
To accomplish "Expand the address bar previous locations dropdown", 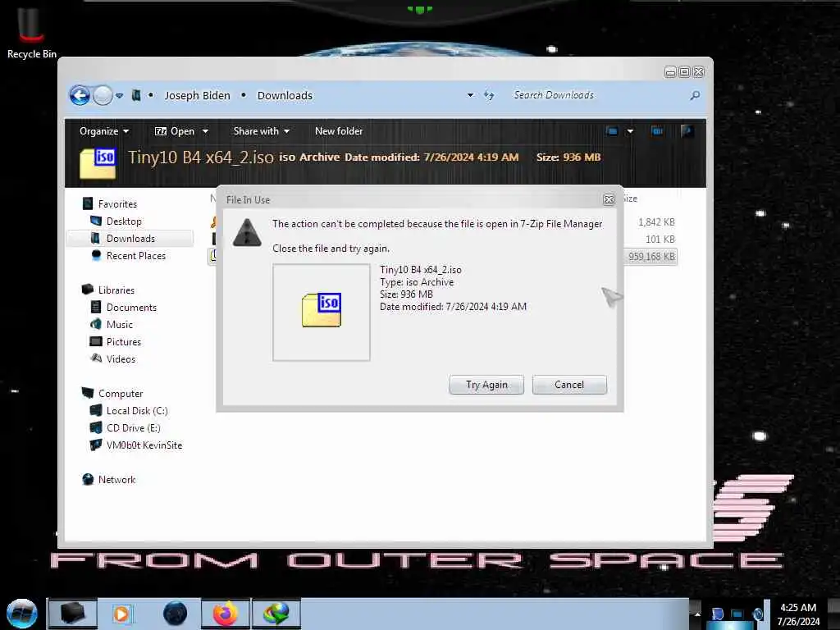I will [470, 95].
